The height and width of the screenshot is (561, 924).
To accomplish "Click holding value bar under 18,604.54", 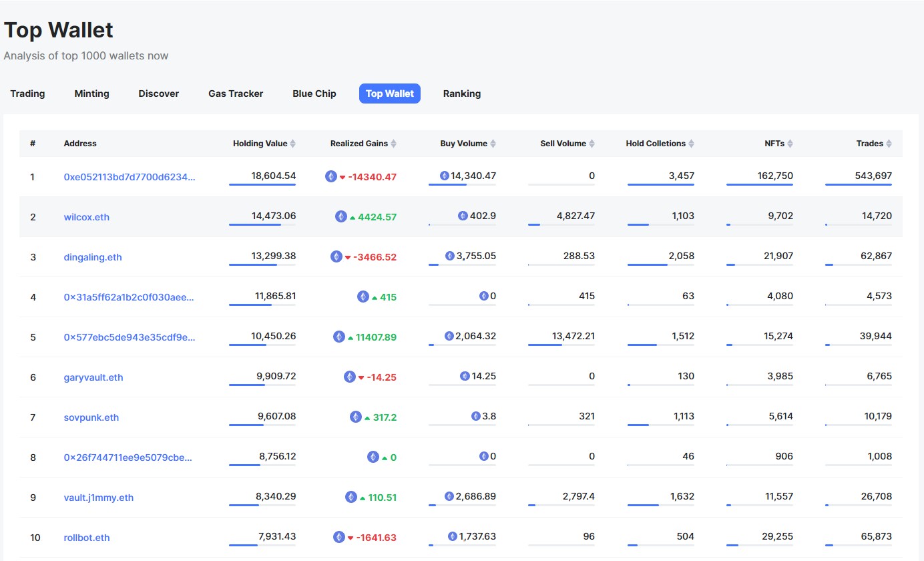I will click(262, 184).
